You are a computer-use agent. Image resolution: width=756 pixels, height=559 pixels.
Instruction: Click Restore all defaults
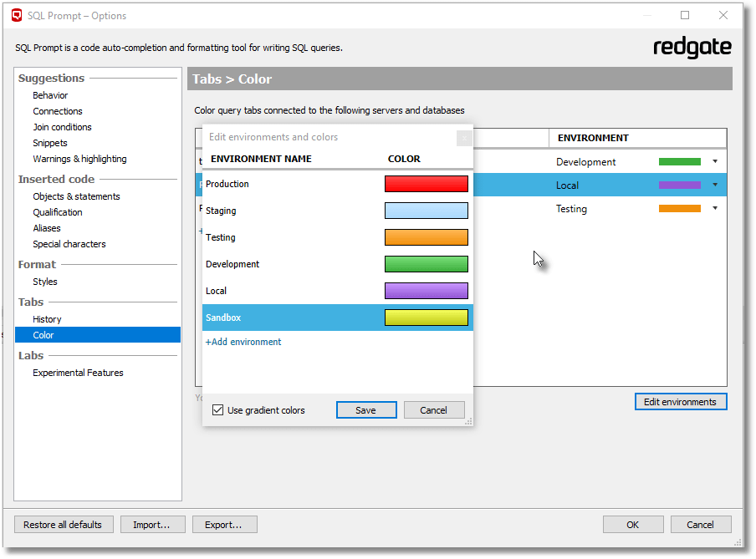(63, 525)
